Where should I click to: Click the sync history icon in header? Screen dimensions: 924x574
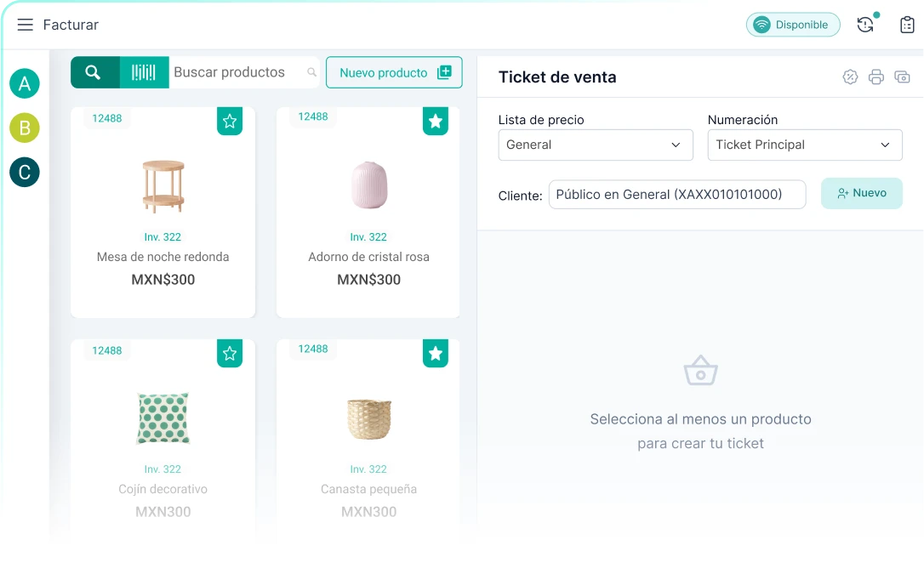tap(865, 25)
